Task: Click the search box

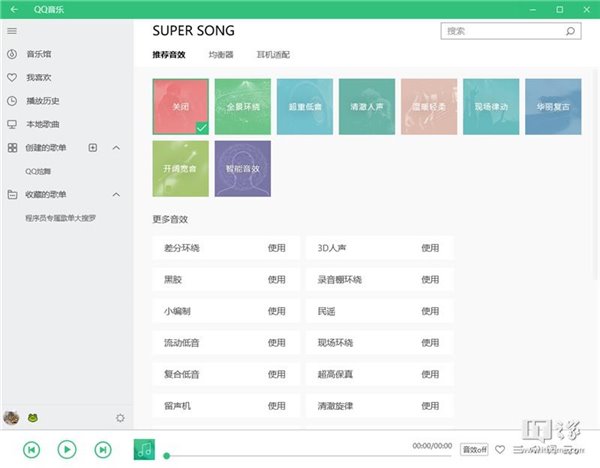Action: (511, 31)
